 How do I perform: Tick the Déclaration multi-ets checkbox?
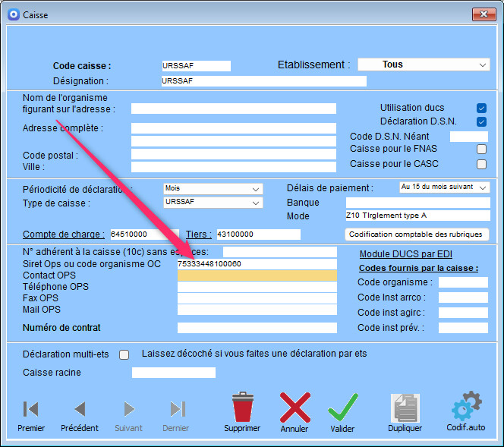click(x=124, y=354)
